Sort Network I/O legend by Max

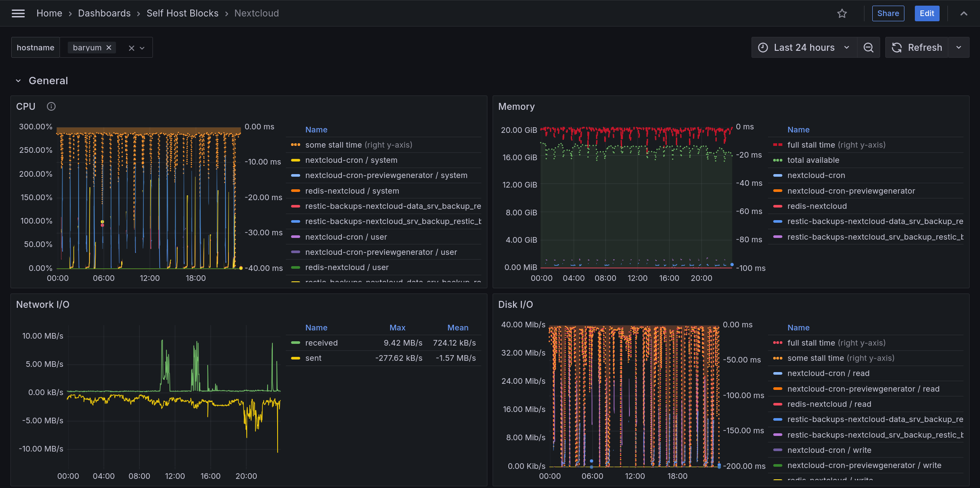coord(397,328)
